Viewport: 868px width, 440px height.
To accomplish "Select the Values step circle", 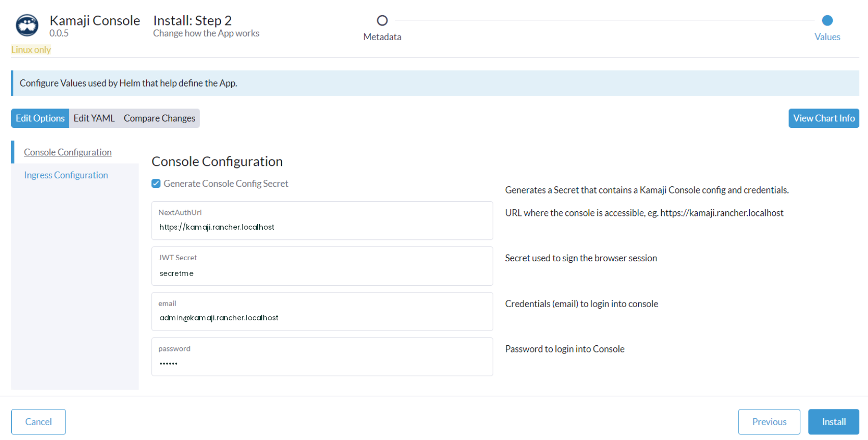I will click(x=827, y=20).
